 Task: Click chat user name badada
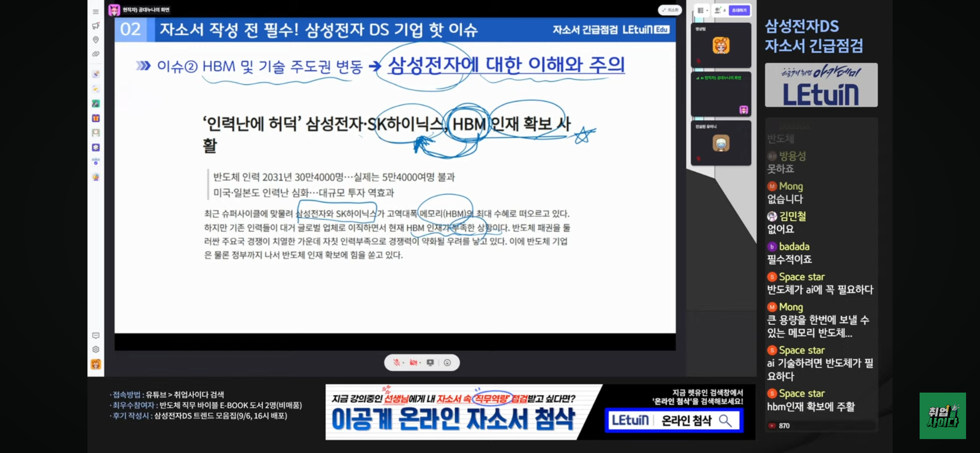tap(794, 246)
